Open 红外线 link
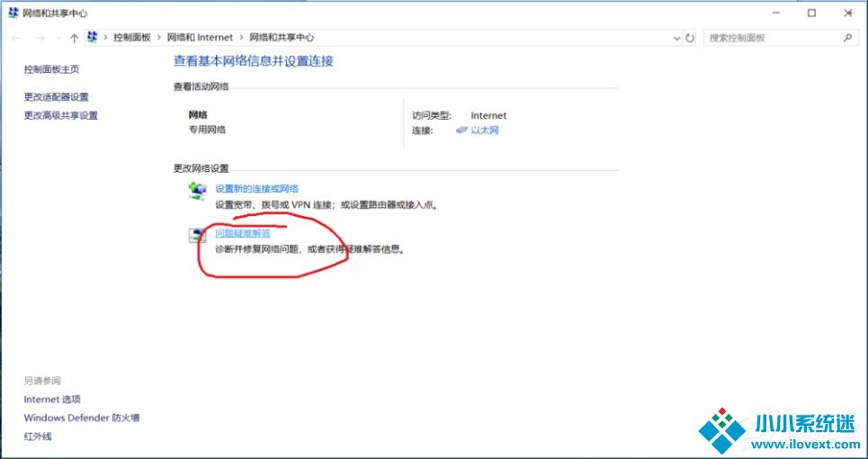Viewport: 868px width, 459px height. (x=38, y=436)
